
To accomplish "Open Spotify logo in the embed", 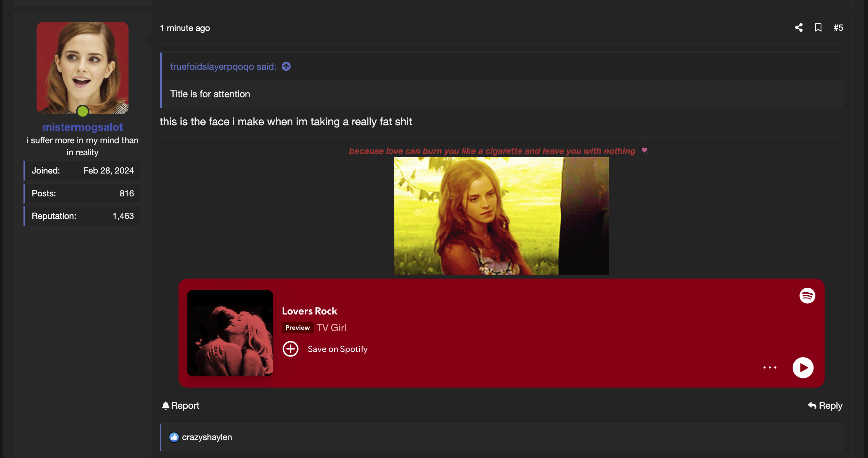I will pos(807,296).
